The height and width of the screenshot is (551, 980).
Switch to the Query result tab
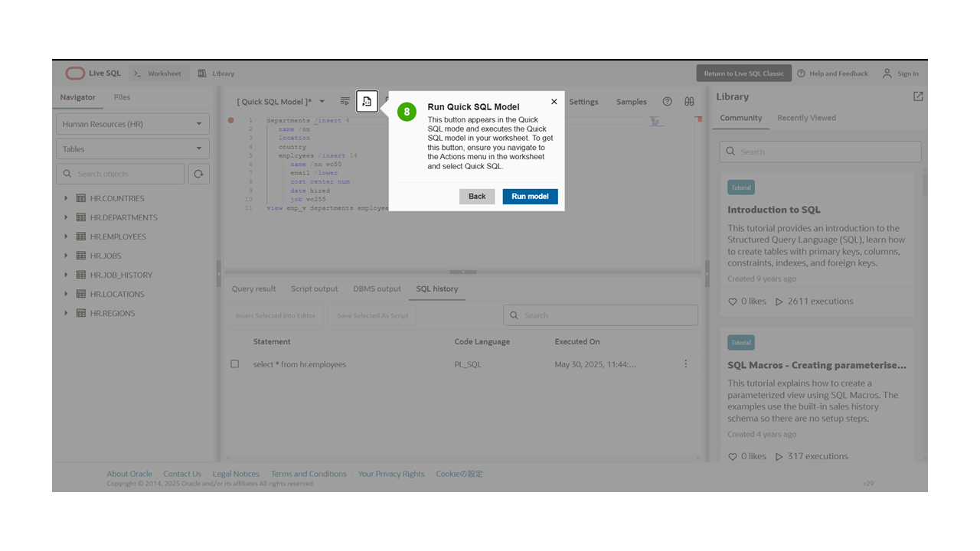point(253,289)
